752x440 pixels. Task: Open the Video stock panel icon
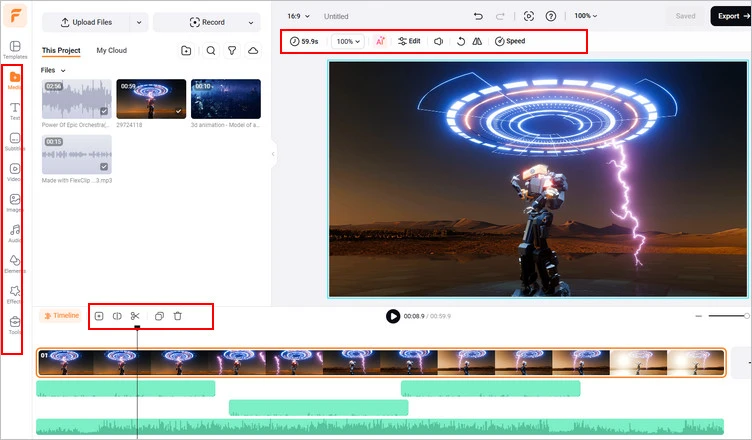[x=15, y=172]
